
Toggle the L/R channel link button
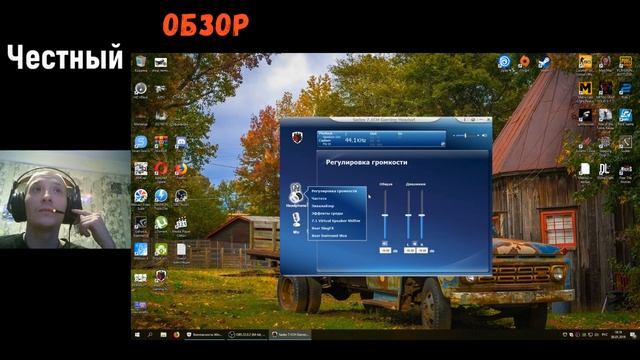(415, 244)
